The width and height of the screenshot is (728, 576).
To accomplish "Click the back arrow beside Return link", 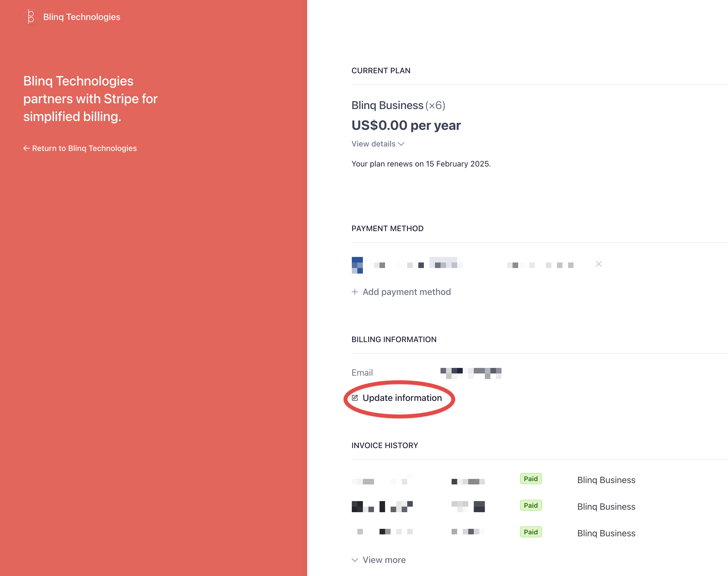I will (27, 148).
